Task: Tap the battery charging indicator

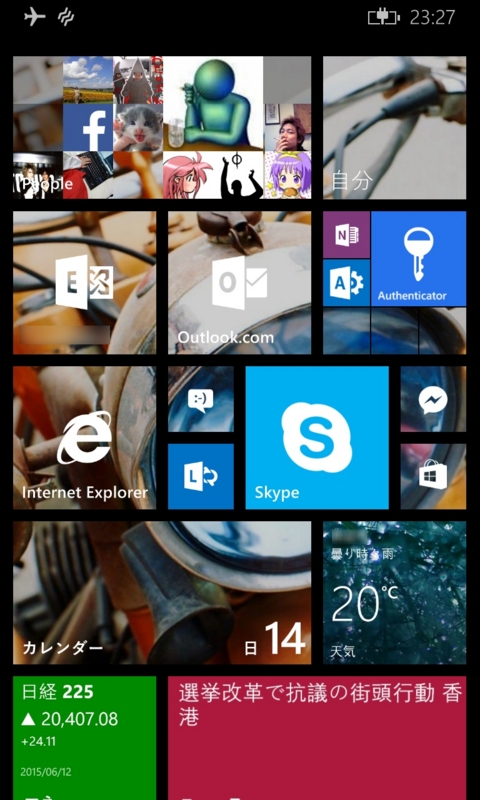Action: (384, 18)
